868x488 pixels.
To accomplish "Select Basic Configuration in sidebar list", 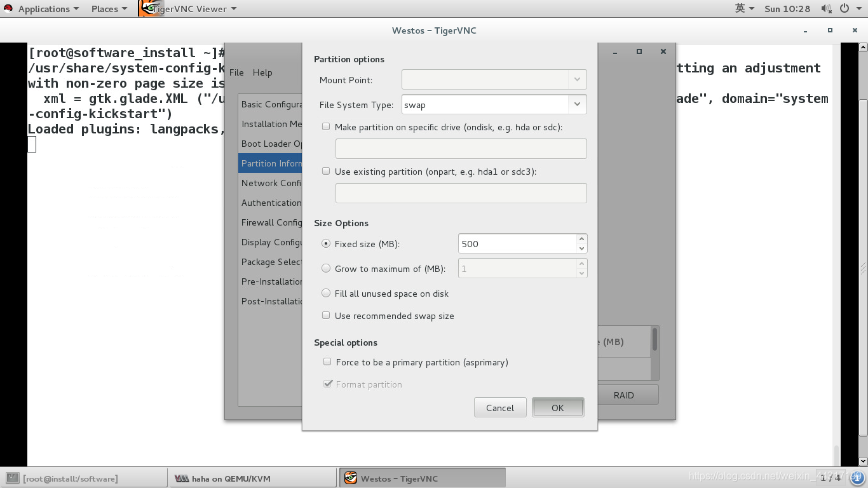I will (x=271, y=104).
